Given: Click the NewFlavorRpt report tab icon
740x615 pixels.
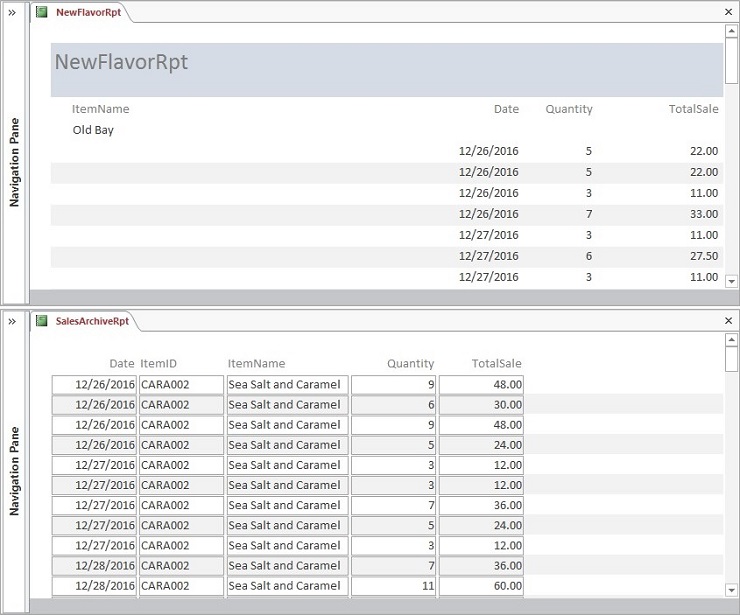Looking at the screenshot, I should coord(41,12).
